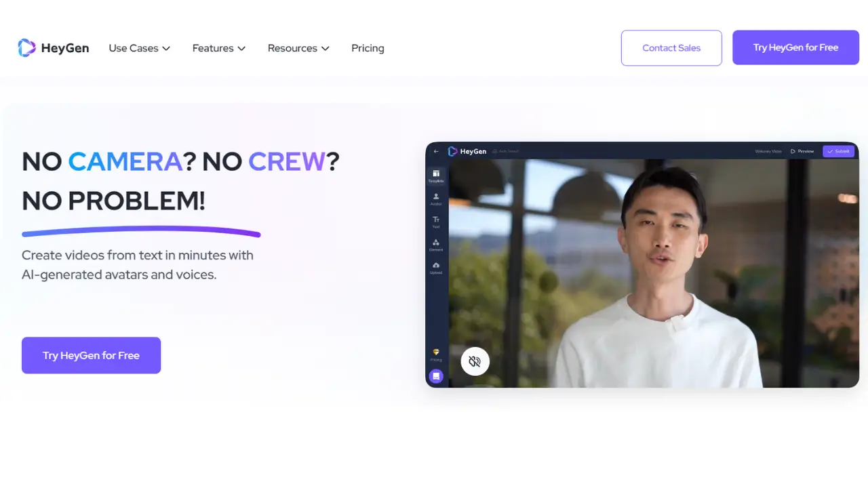Open the purple chat bubble in the editor sidebar
868x488 pixels.
pos(436,376)
